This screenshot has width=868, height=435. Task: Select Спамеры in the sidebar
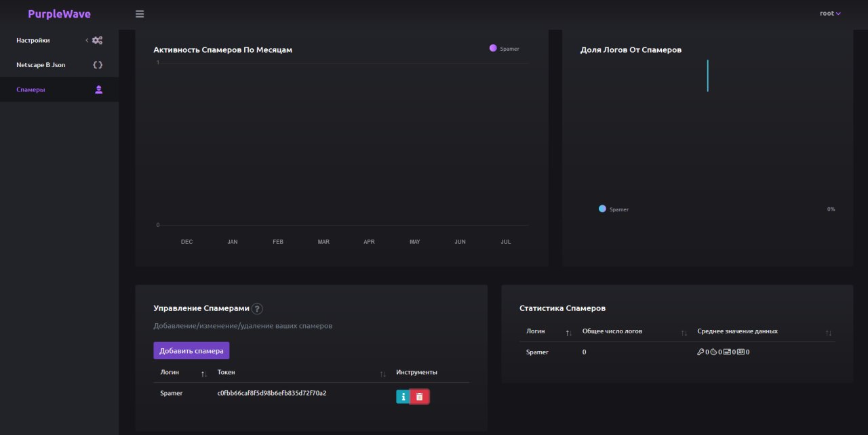31,89
